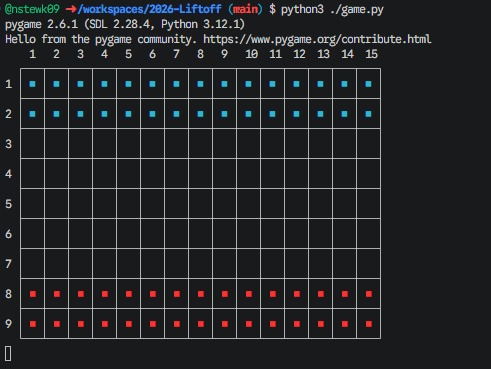Select red piece at row 9 column 15

369,324
